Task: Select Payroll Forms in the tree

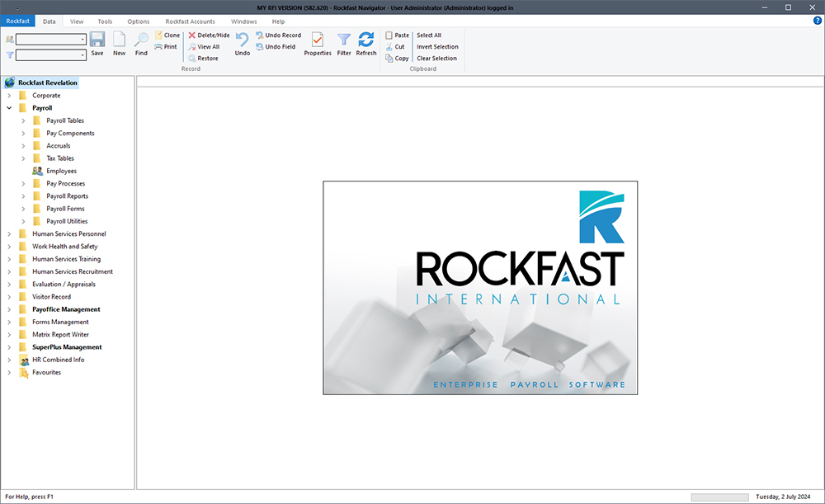Action: tap(65, 209)
